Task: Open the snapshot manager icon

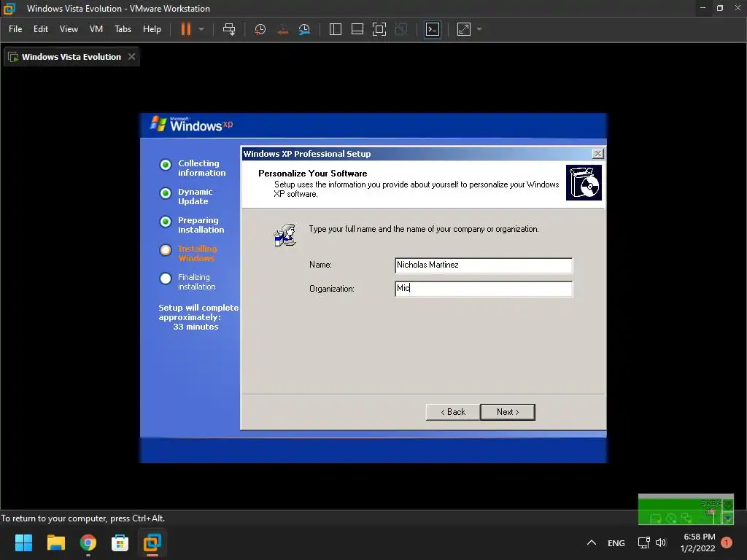Action: pyautogui.click(x=304, y=29)
